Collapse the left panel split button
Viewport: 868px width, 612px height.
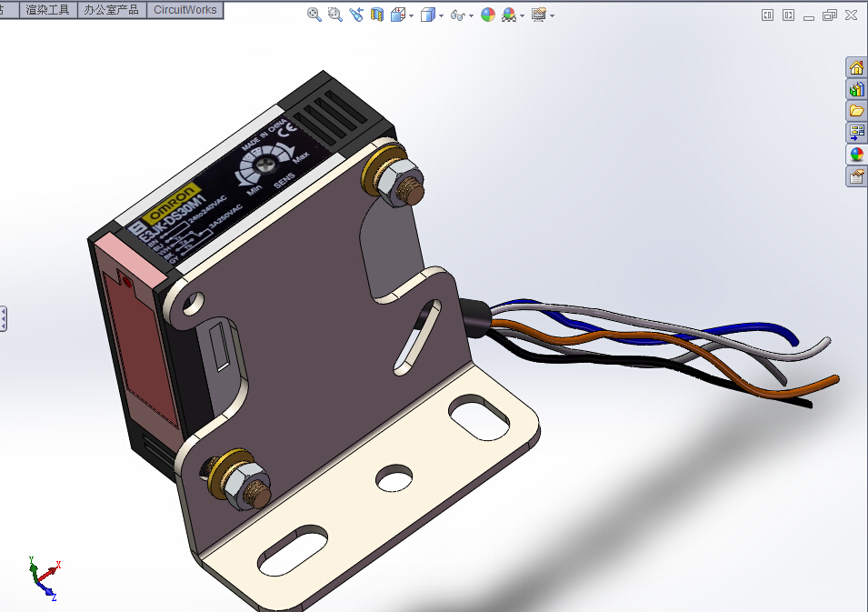(767, 15)
